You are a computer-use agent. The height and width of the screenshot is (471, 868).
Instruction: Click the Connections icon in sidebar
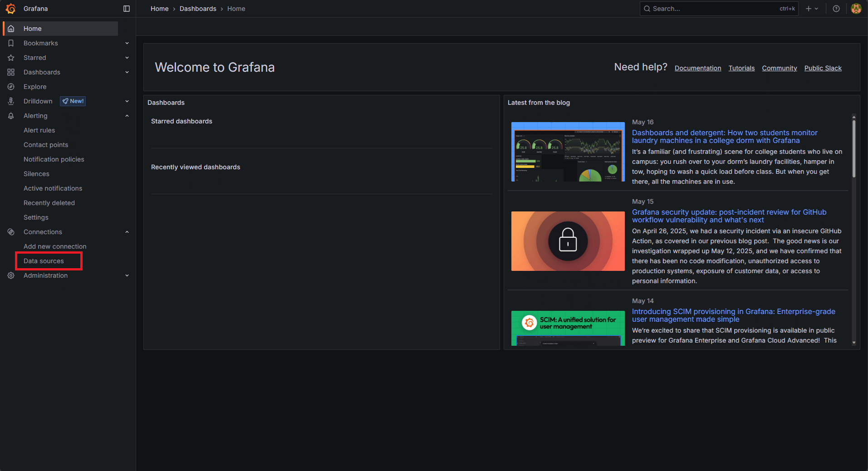click(x=11, y=232)
